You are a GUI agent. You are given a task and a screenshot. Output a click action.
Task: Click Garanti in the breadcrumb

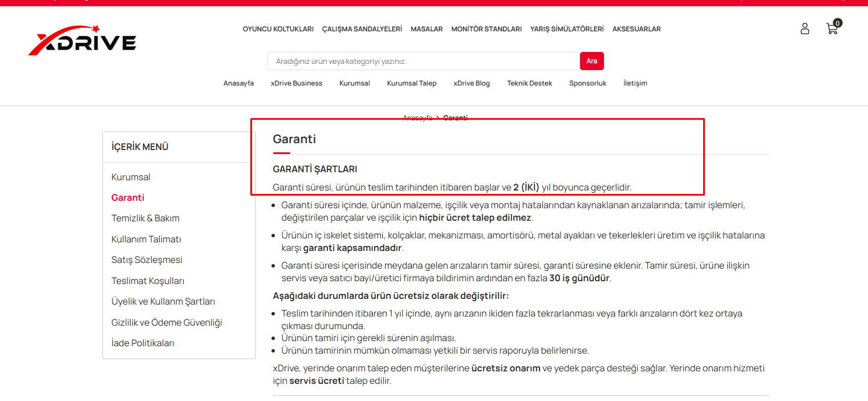coord(455,118)
